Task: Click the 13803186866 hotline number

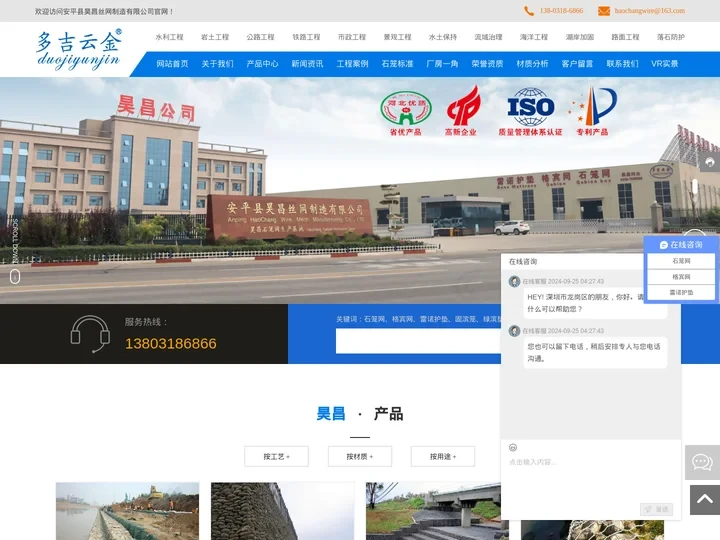Action: pyautogui.click(x=170, y=343)
